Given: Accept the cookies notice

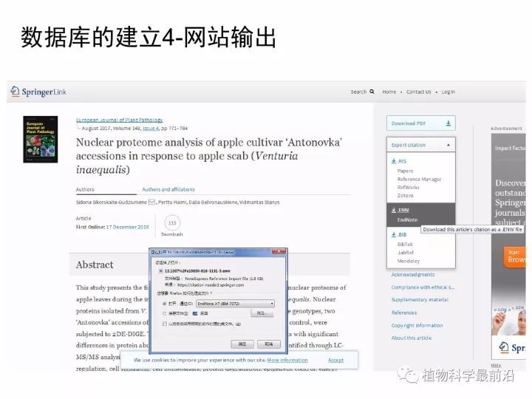Looking at the screenshot, I should coord(335,360).
